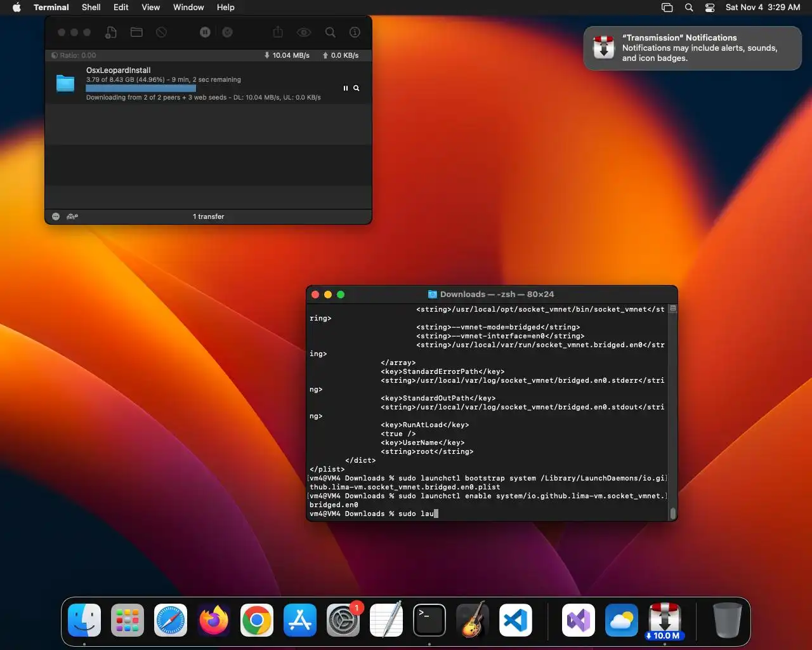Image resolution: width=812 pixels, height=650 pixels.
Task: Open the Window menu
Action: click(188, 8)
